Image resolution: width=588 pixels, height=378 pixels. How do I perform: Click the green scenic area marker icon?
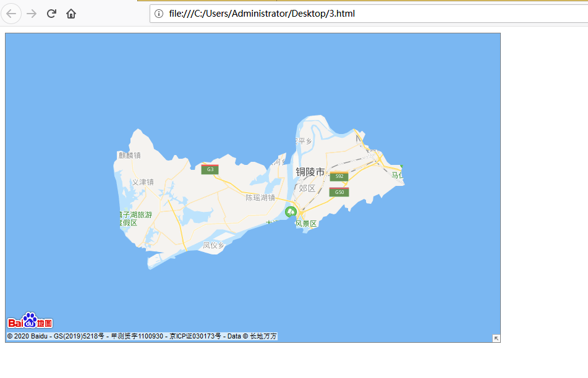point(291,211)
